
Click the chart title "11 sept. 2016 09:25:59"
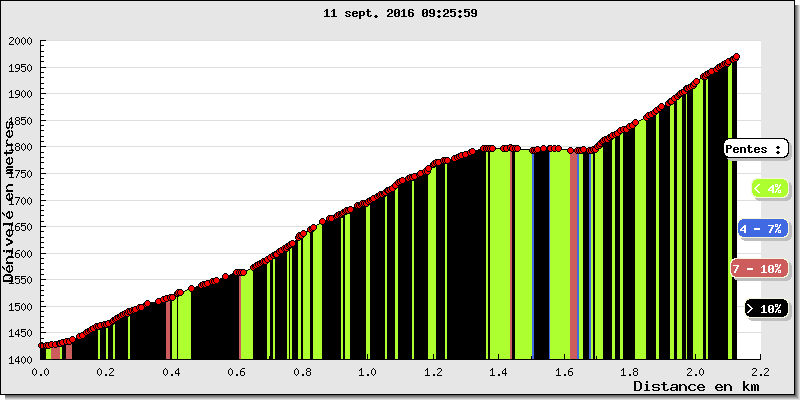[400, 14]
